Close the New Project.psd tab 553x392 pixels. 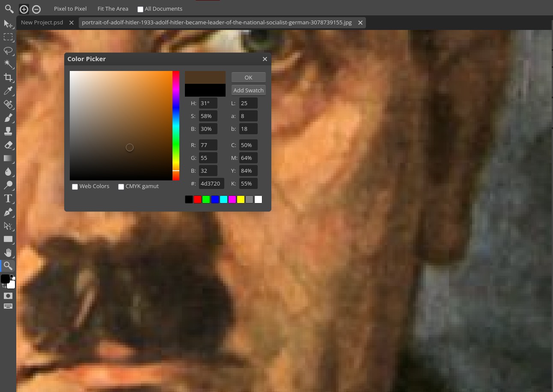coord(71,23)
